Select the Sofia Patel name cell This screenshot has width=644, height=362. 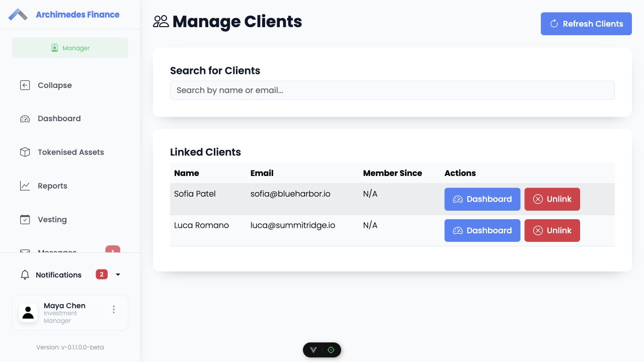[195, 194]
